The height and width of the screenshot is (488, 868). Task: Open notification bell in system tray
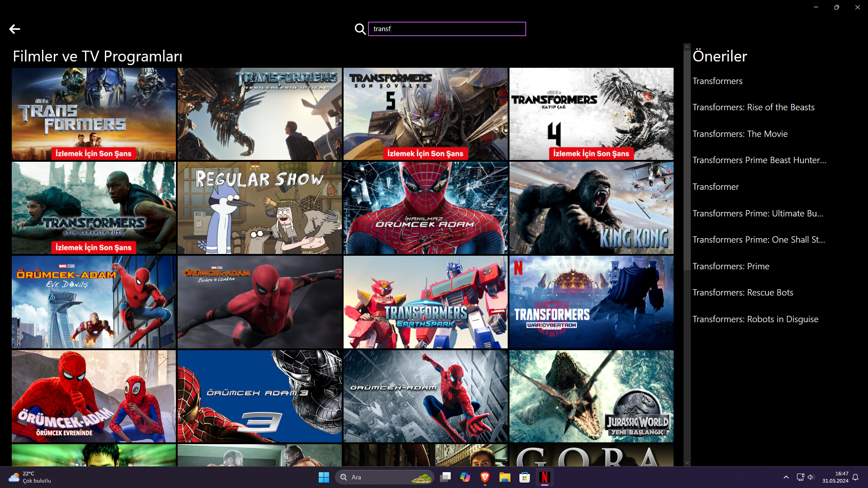click(x=855, y=477)
